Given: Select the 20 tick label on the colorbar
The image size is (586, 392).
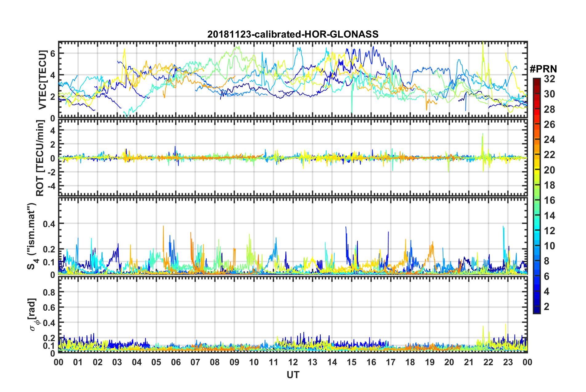Looking at the screenshot, I should pos(549,170).
